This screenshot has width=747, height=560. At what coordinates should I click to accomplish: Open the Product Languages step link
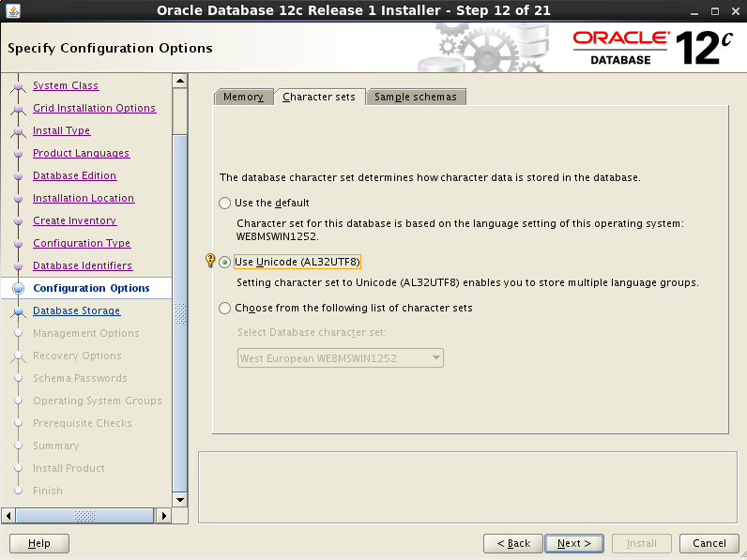point(81,153)
